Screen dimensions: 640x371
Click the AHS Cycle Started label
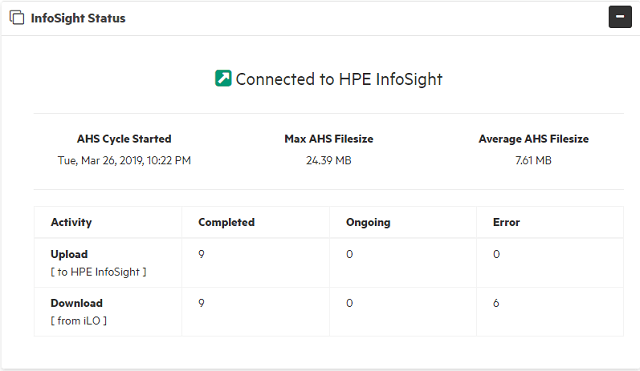[x=124, y=139]
